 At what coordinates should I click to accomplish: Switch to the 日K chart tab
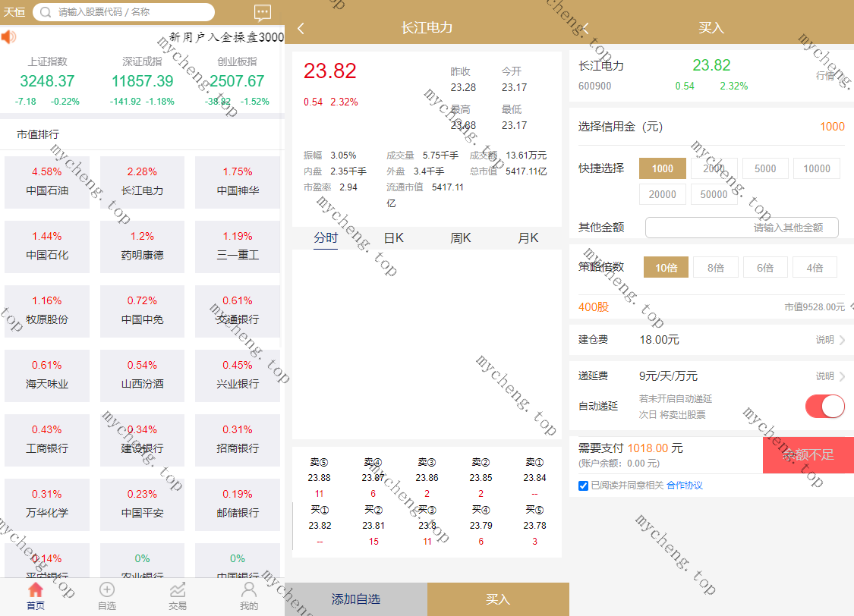click(x=394, y=237)
